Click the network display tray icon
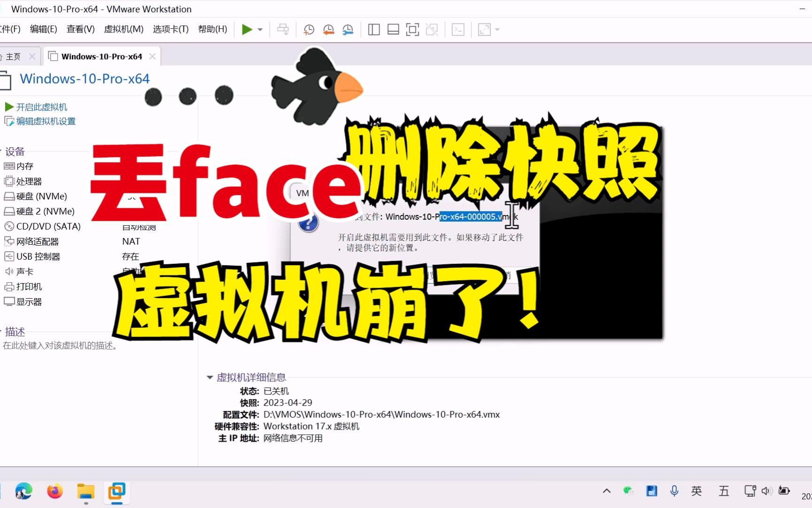The image size is (812, 508). 750,491
